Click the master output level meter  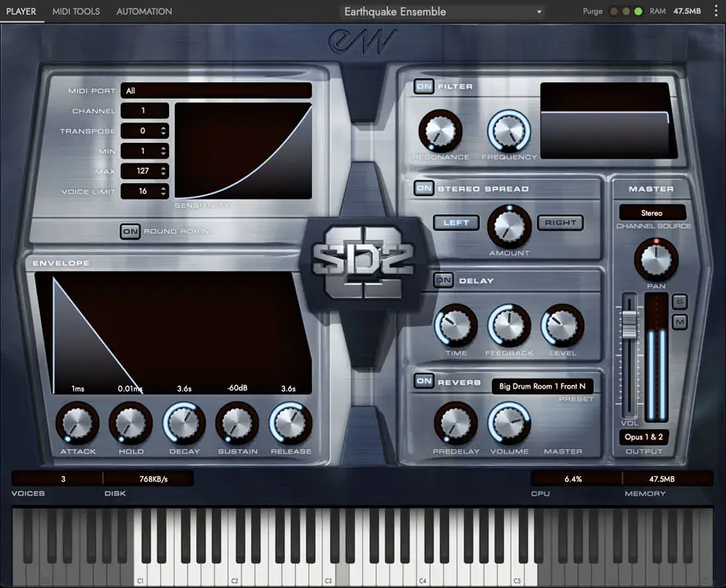pyautogui.click(x=656, y=357)
